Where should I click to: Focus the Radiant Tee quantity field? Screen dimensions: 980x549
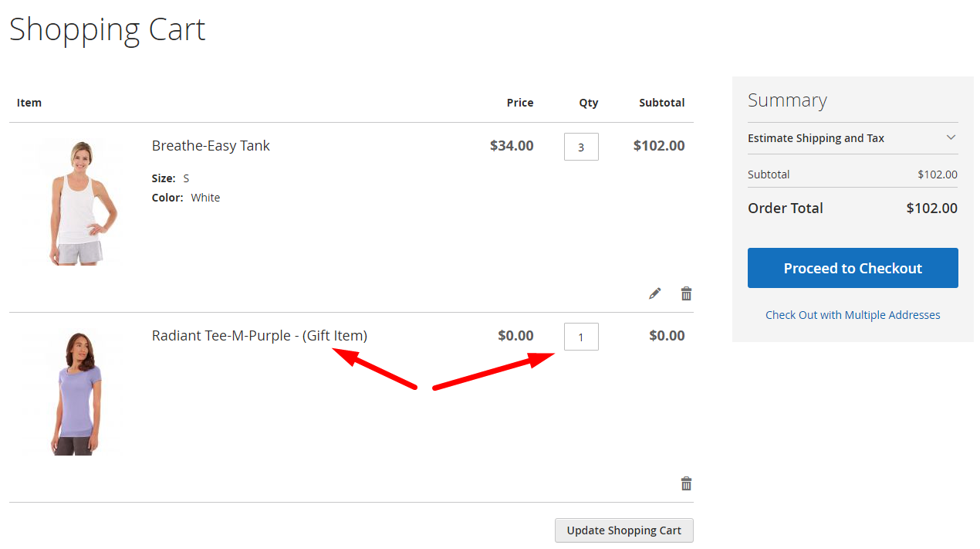(x=581, y=337)
